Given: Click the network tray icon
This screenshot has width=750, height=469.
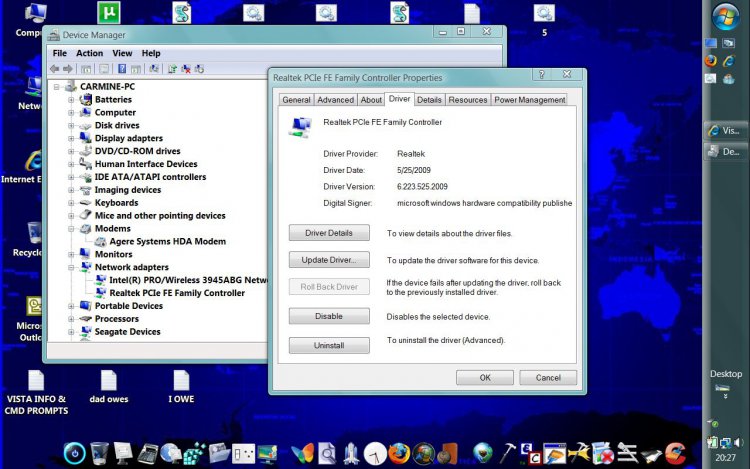Looking at the screenshot, I should pos(726,443).
